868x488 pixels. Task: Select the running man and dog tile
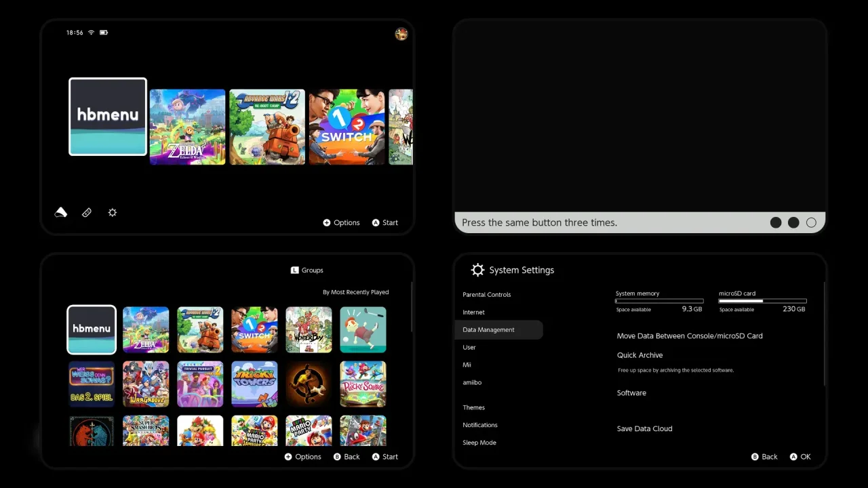[309, 384]
